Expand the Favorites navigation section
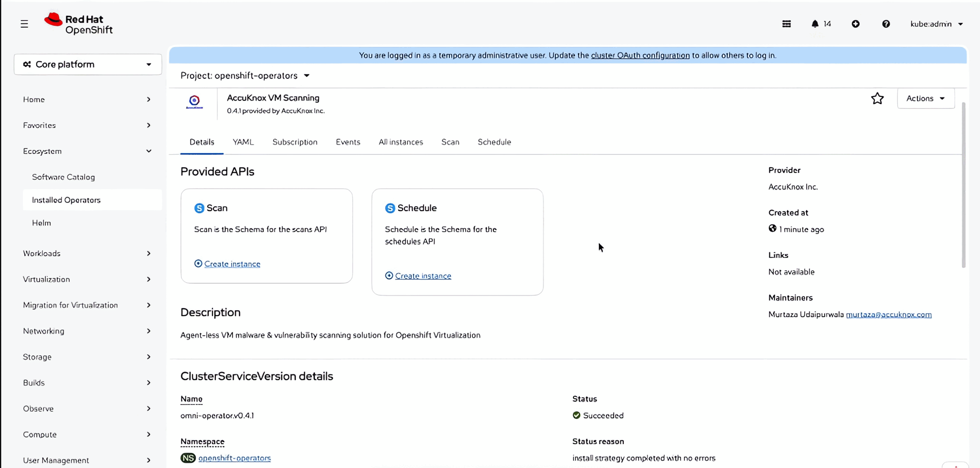 [x=87, y=125]
